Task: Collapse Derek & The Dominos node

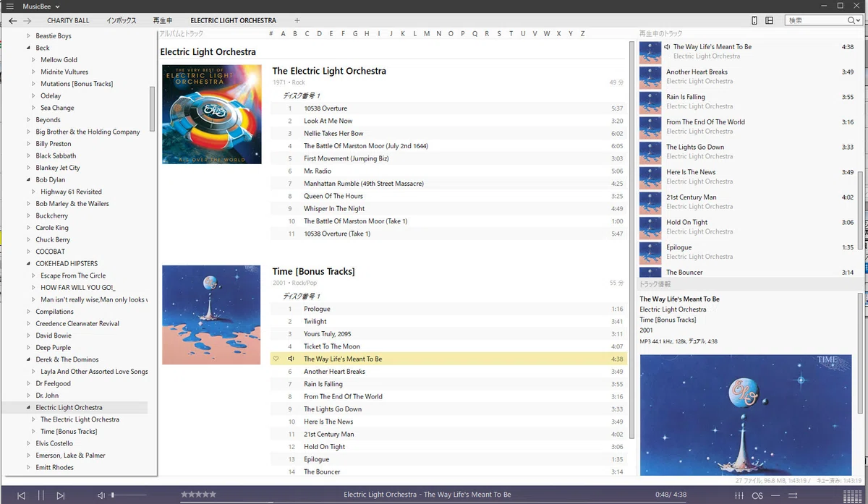Action: pyautogui.click(x=28, y=359)
